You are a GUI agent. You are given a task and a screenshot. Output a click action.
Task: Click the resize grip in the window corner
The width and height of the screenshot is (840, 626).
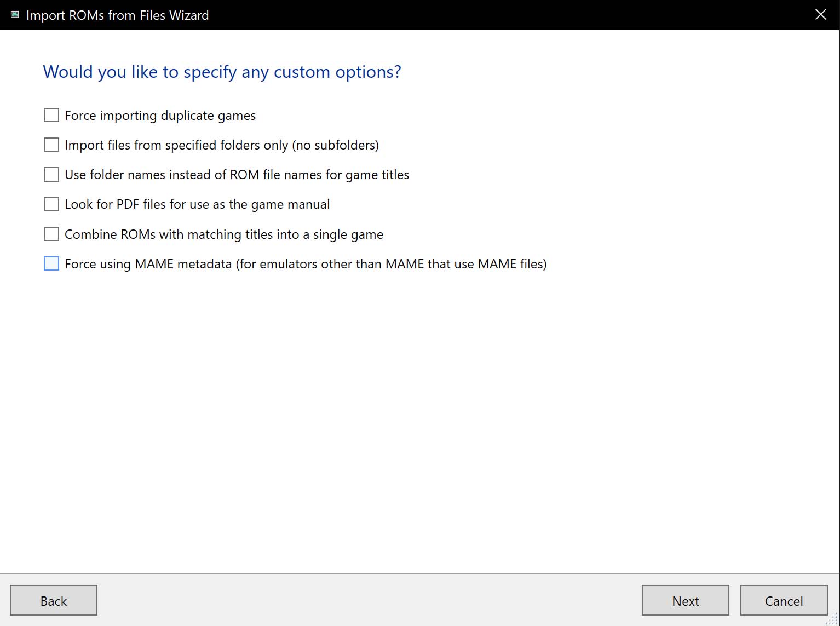(833, 620)
